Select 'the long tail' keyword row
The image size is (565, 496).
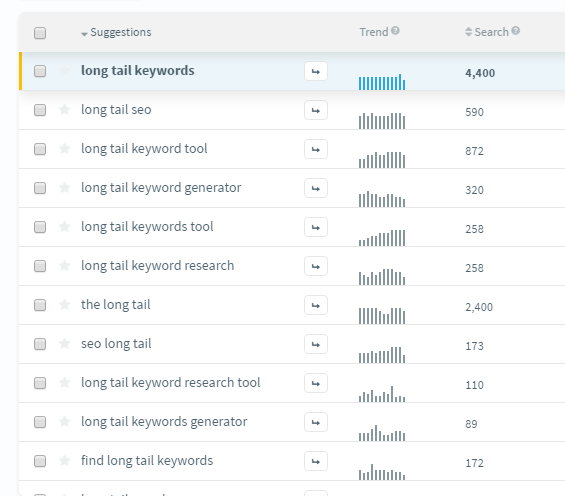[x=116, y=305]
